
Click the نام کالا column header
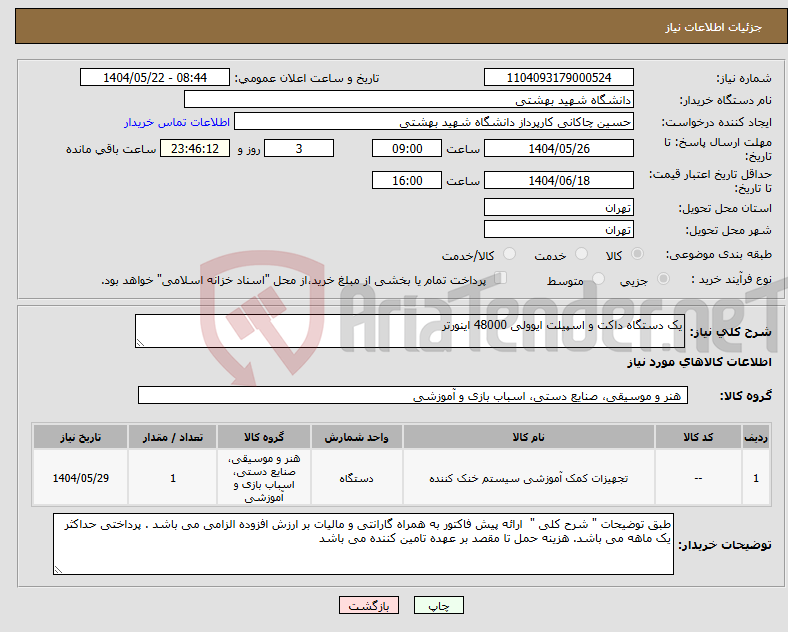click(528, 437)
